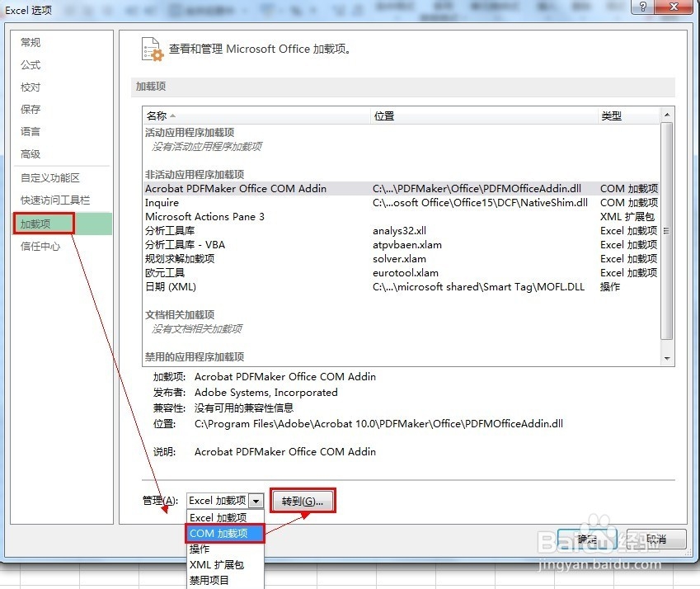This screenshot has width=700, height=589.
Task: Choose XML 扩展包 from dropdown list
Action: (225, 565)
